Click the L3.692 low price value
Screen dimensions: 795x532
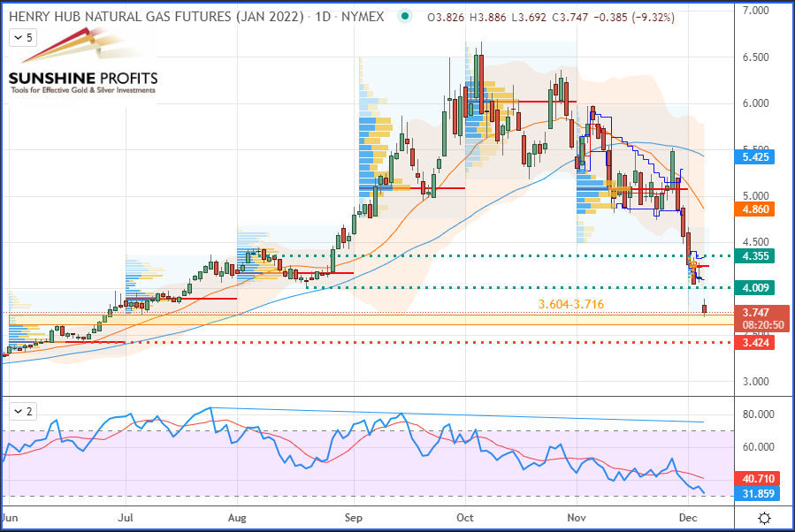[529, 18]
